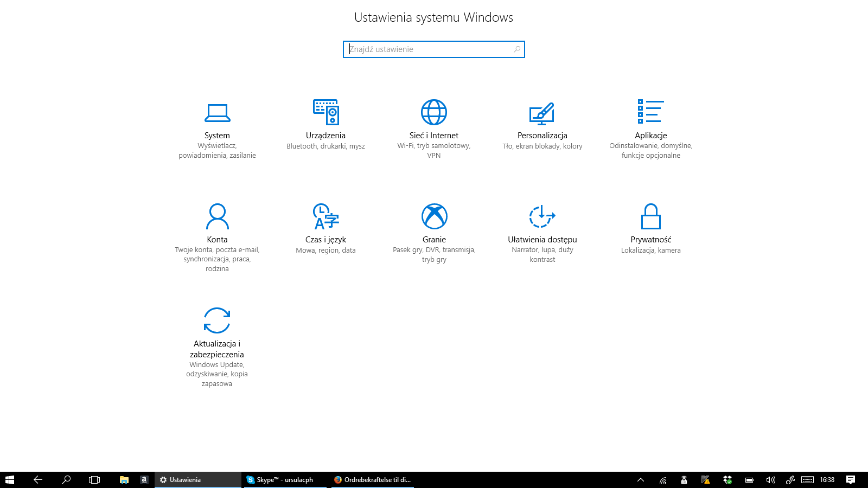The width and height of the screenshot is (868, 488).
Task: Open Prywatność padlock settings
Action: [651, 228]
